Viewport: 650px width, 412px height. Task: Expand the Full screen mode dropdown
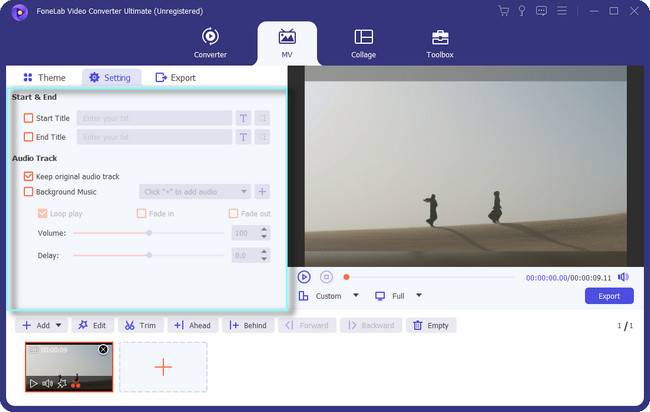[419, 296]
